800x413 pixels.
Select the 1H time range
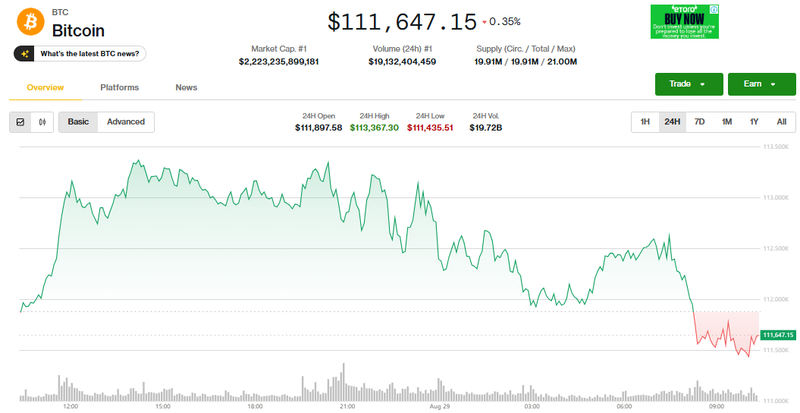click(645, 122)
